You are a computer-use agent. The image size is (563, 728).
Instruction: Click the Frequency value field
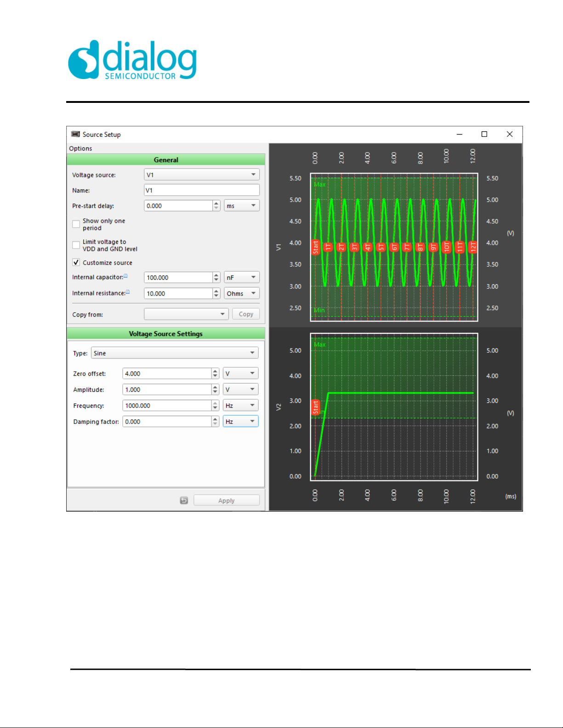[167, 406]
